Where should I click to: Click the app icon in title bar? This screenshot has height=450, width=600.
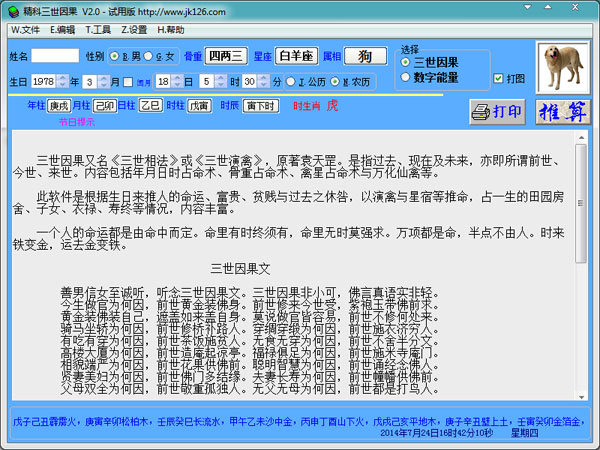(x=11, y=9)
